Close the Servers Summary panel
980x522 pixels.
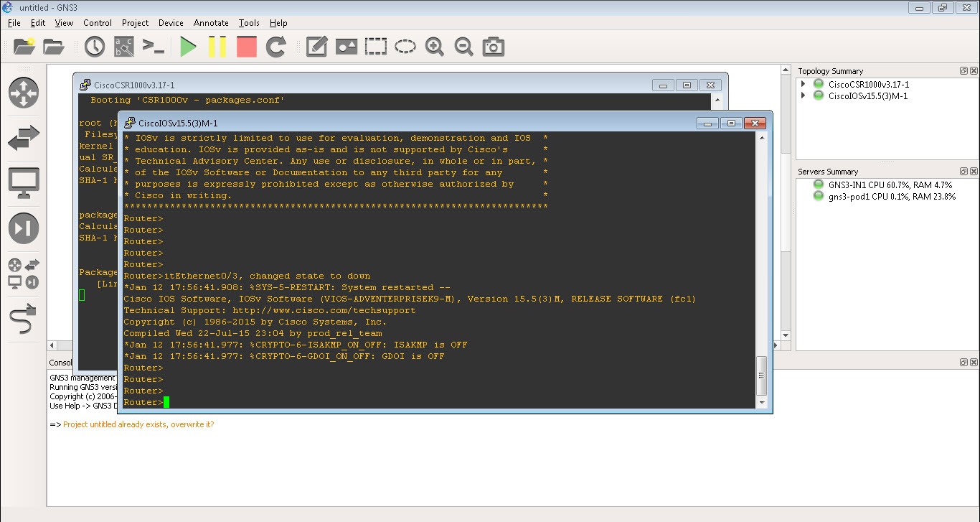(974, 172)
